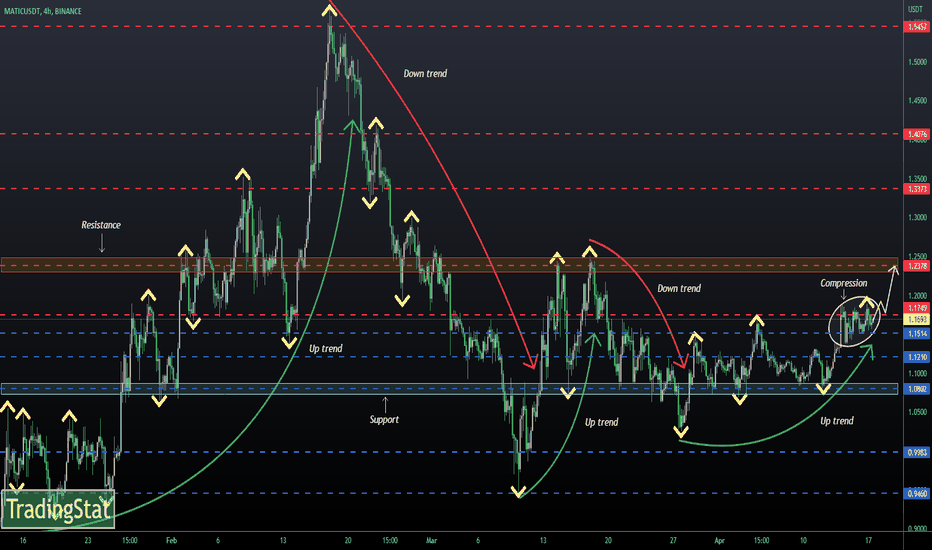
Task: Click the Feb label on time axis
Action: point(171,540)
